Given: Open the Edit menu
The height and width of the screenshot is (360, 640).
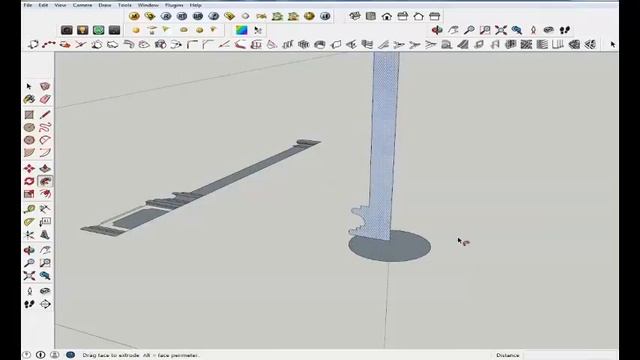Looking at the screenshot, I should point(43,5).
